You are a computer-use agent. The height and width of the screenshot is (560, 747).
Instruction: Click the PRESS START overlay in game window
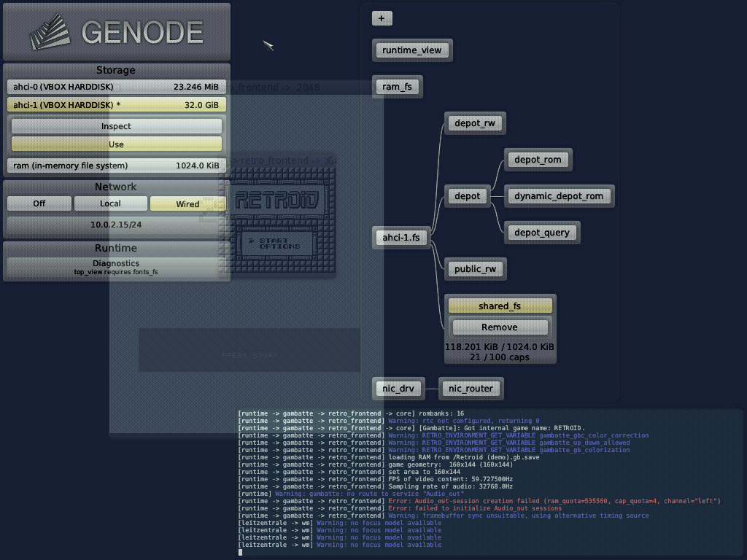[249, 355]
